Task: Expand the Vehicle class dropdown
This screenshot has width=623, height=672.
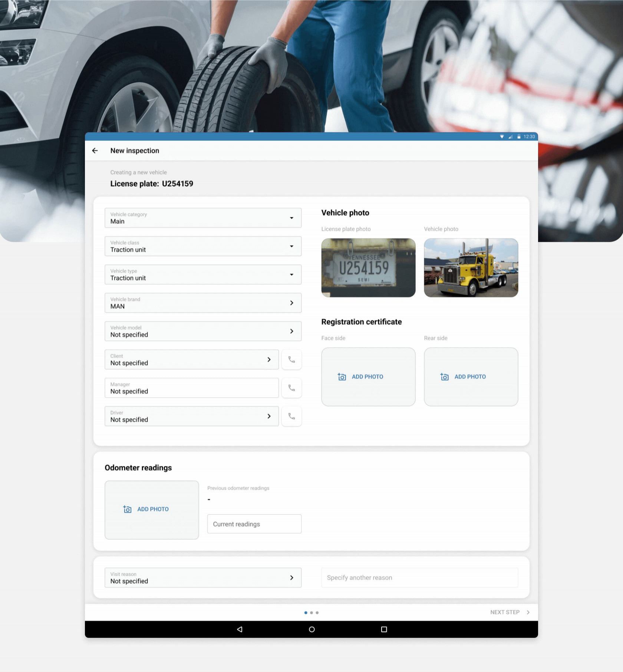Action: (x=203, y=246)
